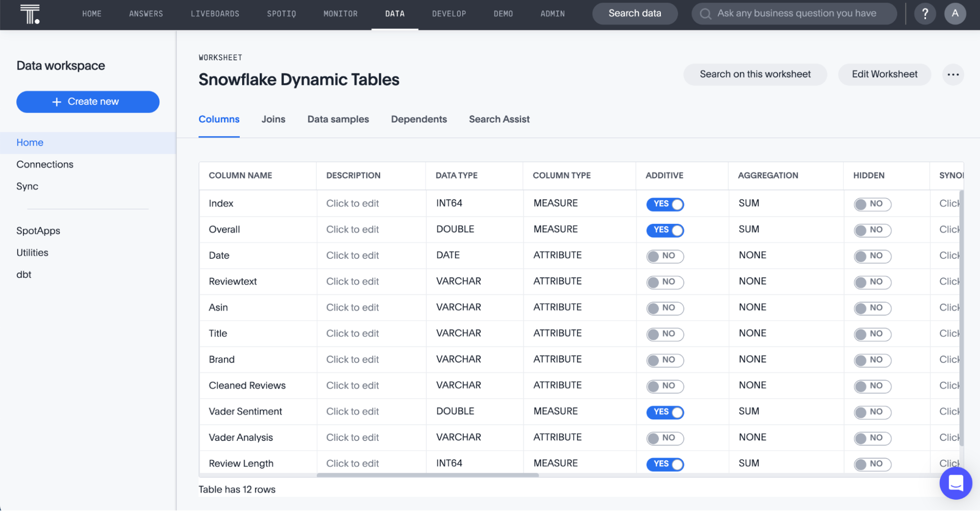The width and height of the screenshot is (980, 511).
Task: Switch to the Joins tab
Action: tap(273, 119)
